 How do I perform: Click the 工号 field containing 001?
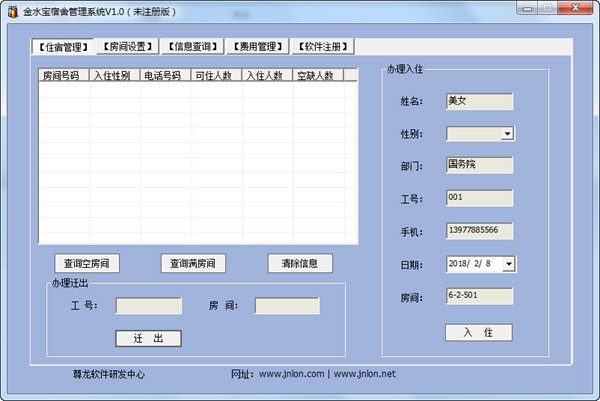[x=479, y=198]
